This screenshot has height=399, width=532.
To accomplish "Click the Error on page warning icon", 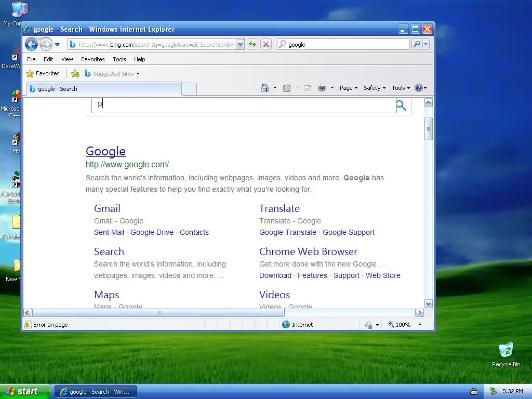I will click(x=28, y=325).
